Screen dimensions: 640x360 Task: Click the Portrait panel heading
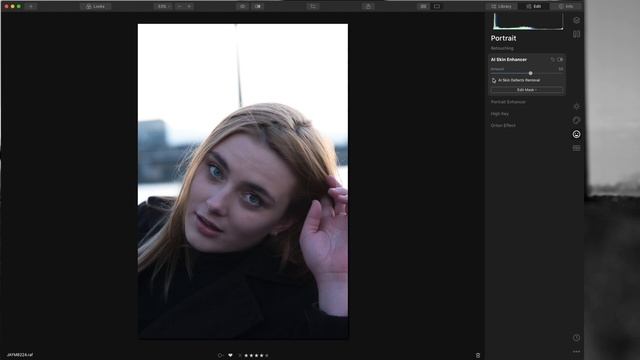503,38
